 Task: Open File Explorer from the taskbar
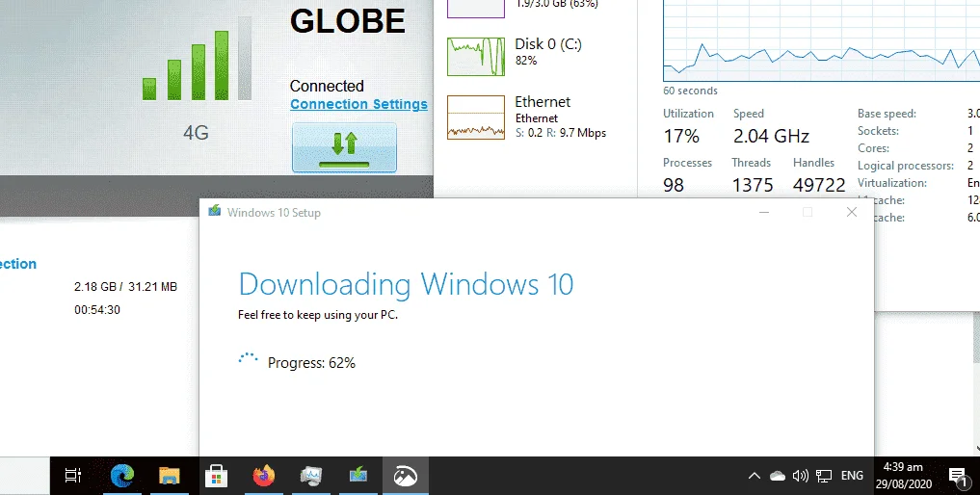coord(170,477)
